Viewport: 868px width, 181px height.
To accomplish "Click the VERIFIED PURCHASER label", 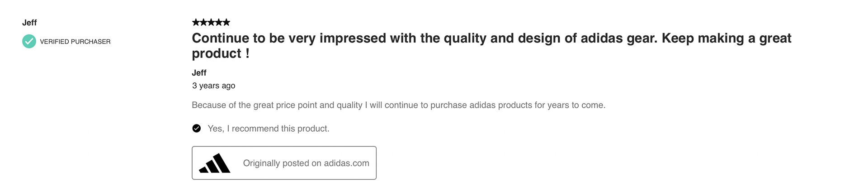I will coord(75,42).
